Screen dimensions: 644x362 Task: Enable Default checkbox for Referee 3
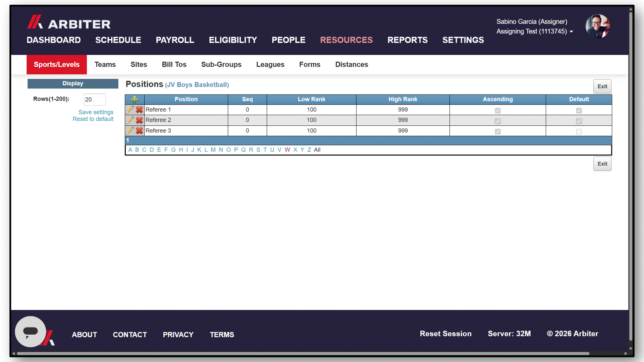pyautogui.click(x=579, y=131)
